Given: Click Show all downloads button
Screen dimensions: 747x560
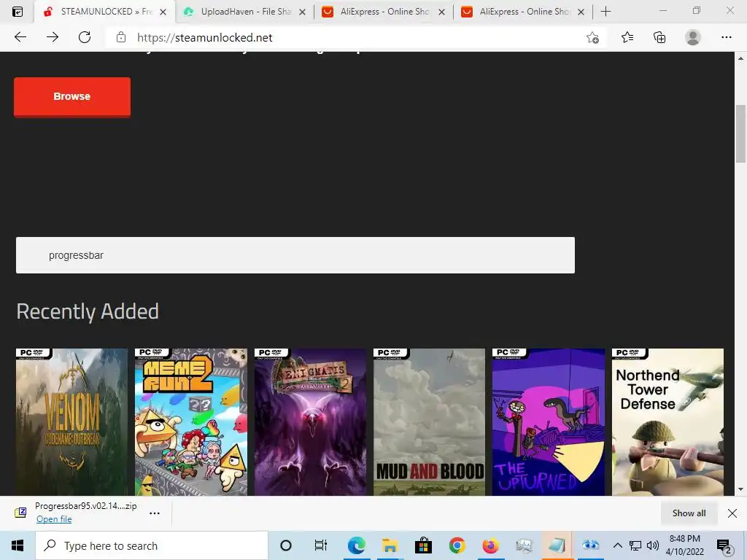Looking at the screenshot, I should (689, 513).
